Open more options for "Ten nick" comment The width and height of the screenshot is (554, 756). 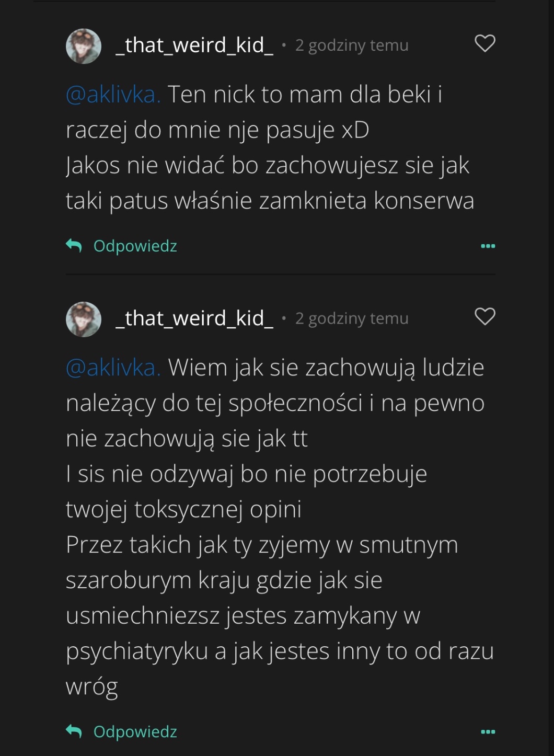point(487,246)
